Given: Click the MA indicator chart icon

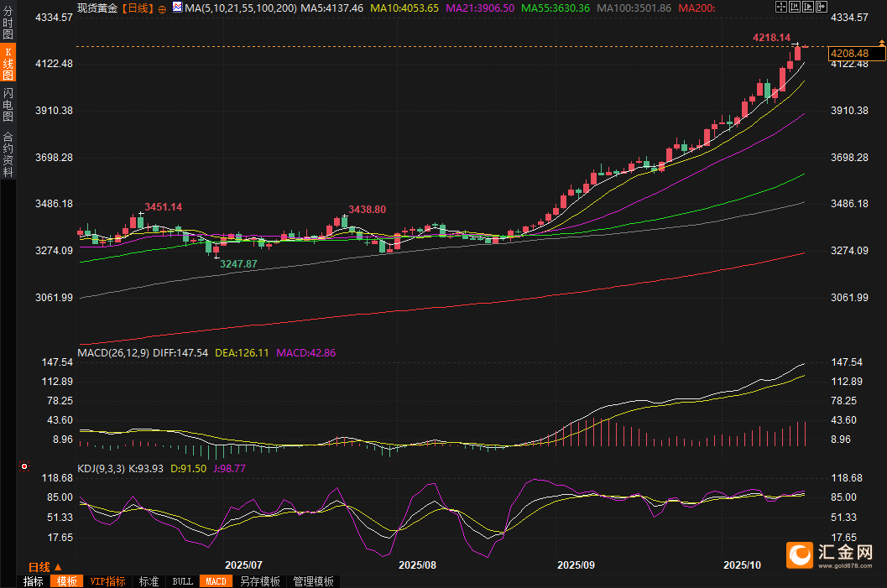Looking at the screenshot, I should coord(177,8).
